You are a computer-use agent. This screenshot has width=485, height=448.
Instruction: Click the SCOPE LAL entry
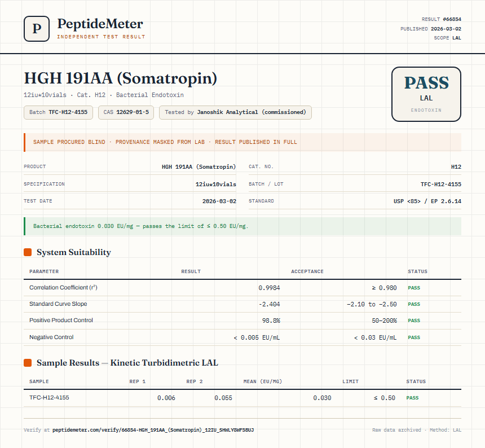coord(447,38)
